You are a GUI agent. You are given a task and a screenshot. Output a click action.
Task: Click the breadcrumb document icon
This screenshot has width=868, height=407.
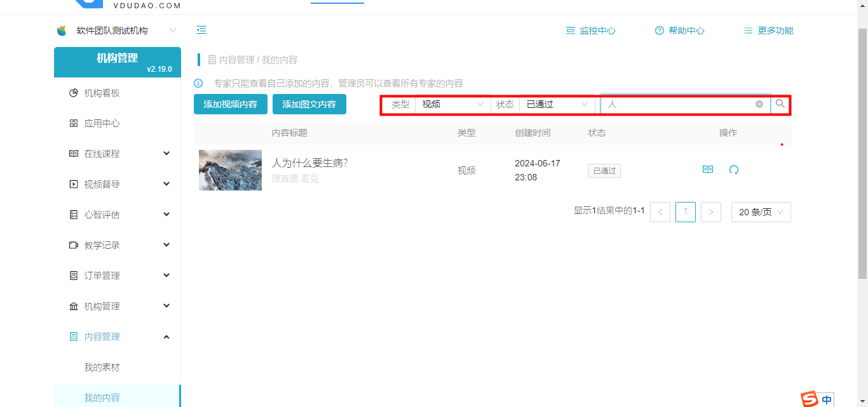212,60
